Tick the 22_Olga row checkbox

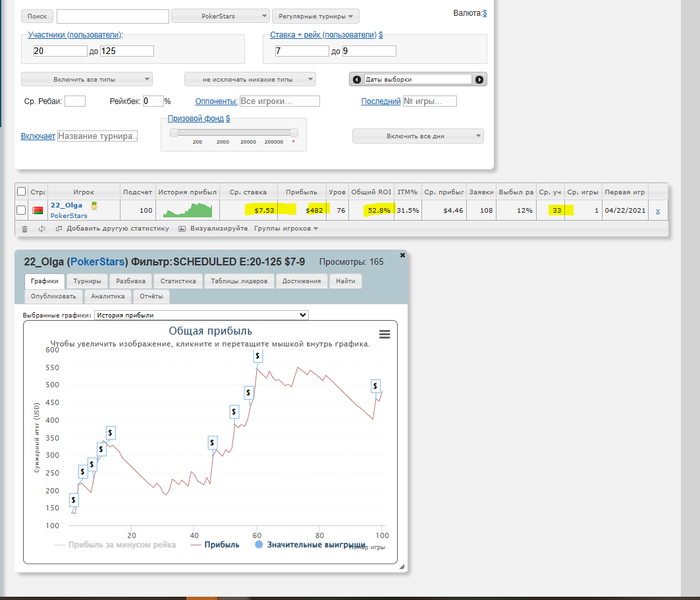pyautogui.click(x=22, y=210)
